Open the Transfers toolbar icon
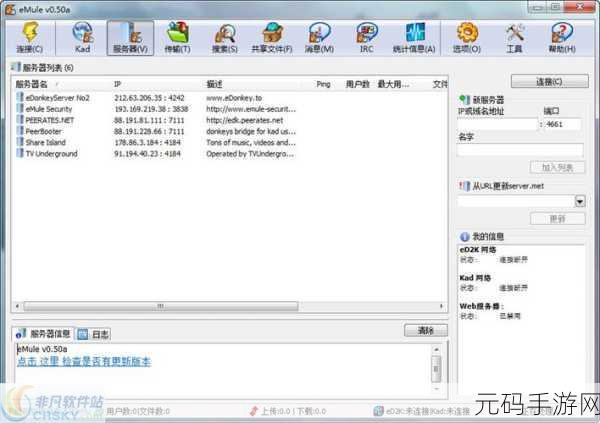This screenshot has height=423, width=600. 178,32
